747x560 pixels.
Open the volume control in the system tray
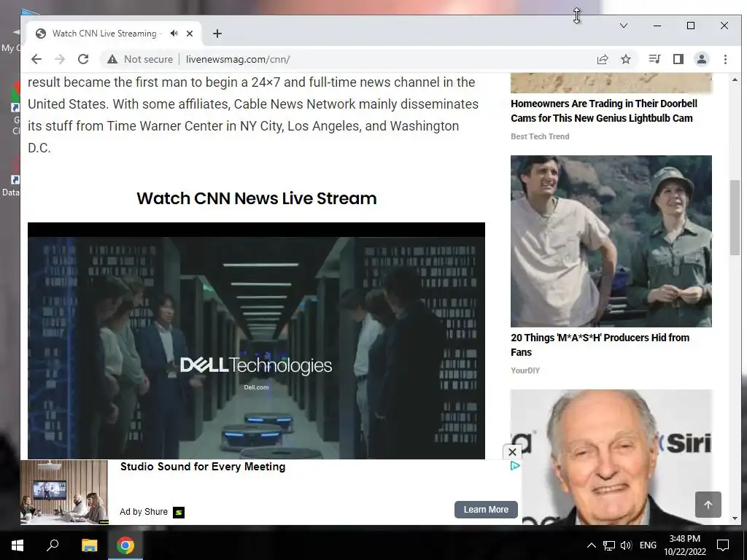click(x=626, y=545)
